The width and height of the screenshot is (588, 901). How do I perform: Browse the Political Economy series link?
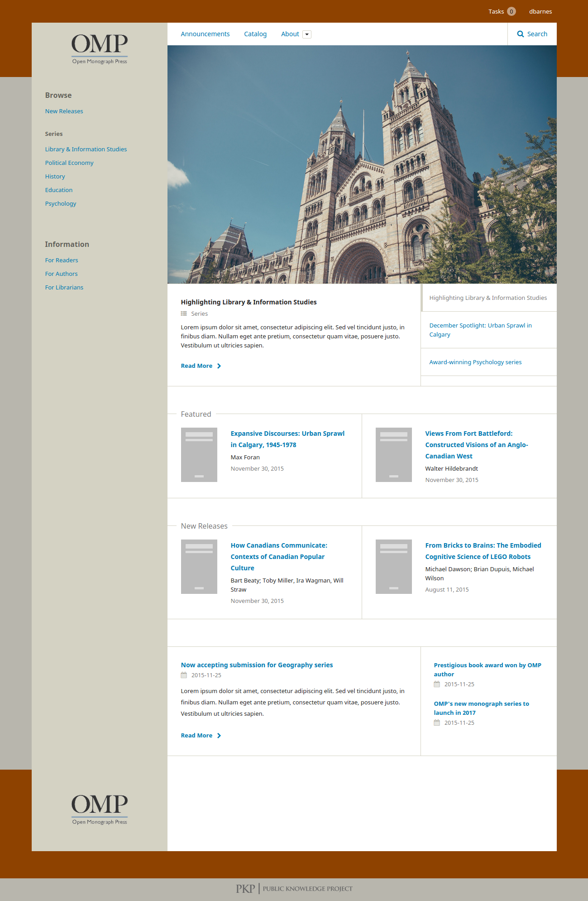[x=69, y=163]
